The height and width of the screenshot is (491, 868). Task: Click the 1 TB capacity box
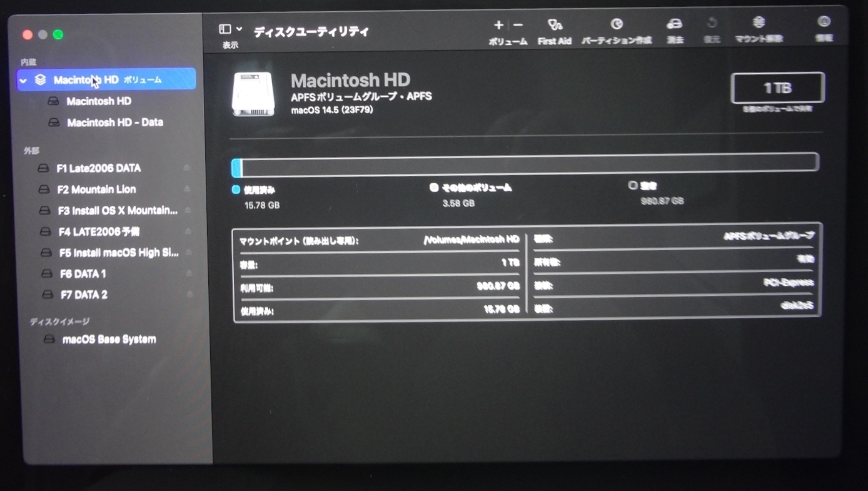[x=777, y=88]
